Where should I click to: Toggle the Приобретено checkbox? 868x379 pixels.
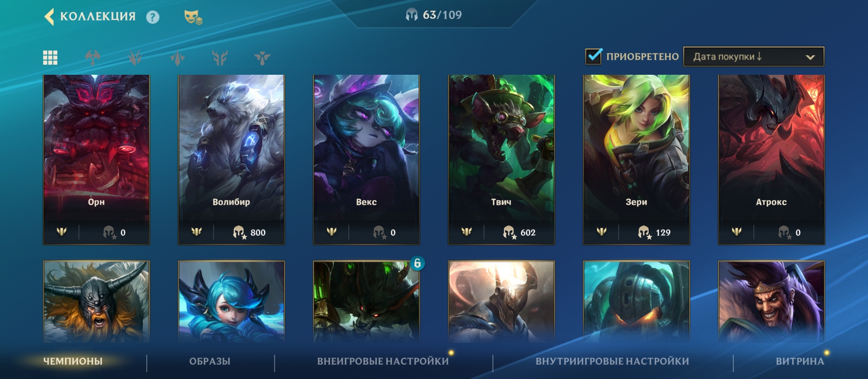click(593, 56)
